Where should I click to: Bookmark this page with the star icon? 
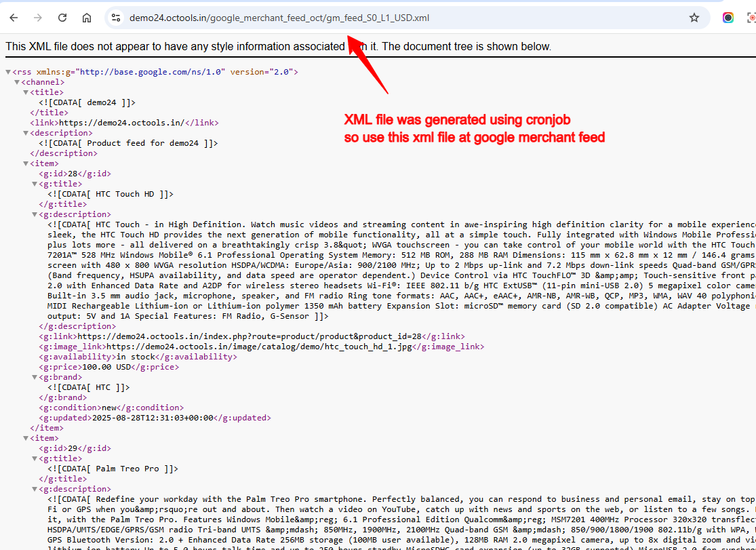[x=694, y=18]
